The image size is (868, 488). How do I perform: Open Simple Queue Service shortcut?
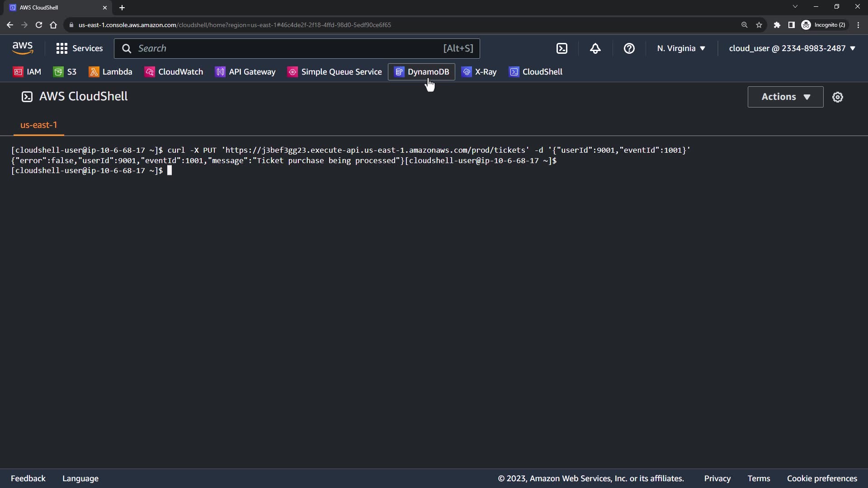click(335, 72)
